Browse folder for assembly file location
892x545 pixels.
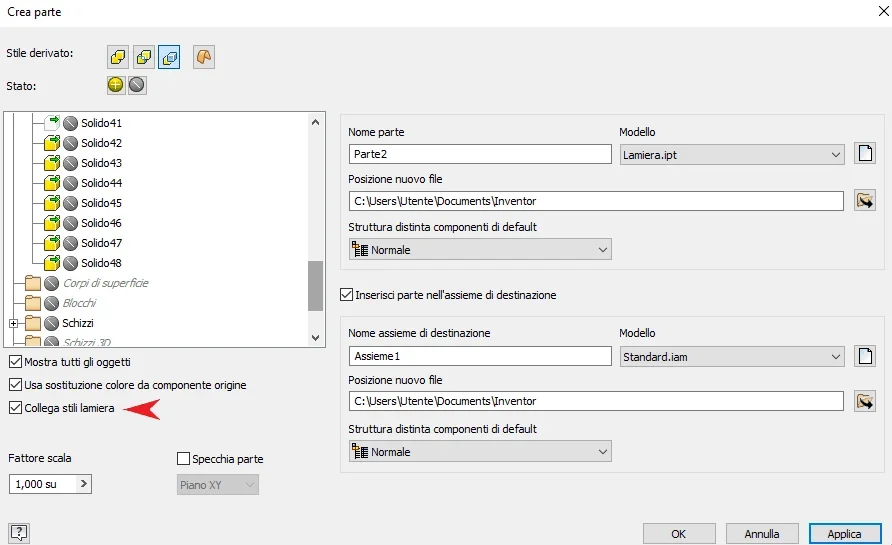(865, 401)
